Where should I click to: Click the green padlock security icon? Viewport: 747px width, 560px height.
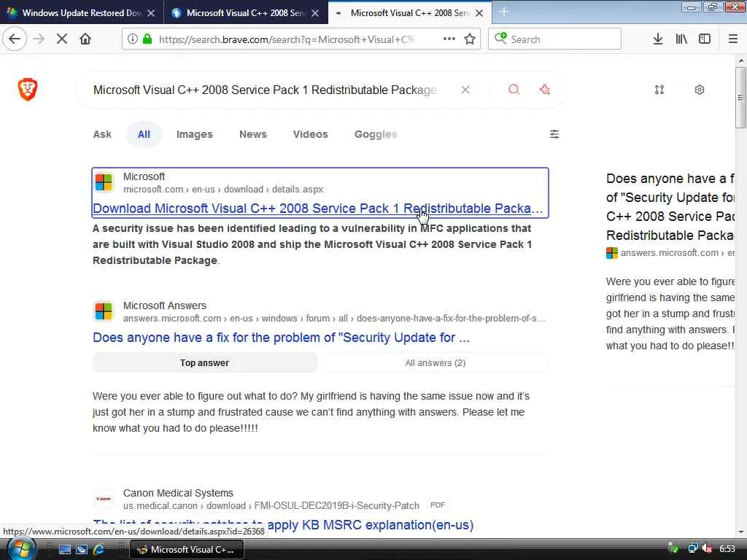point(147,39)
